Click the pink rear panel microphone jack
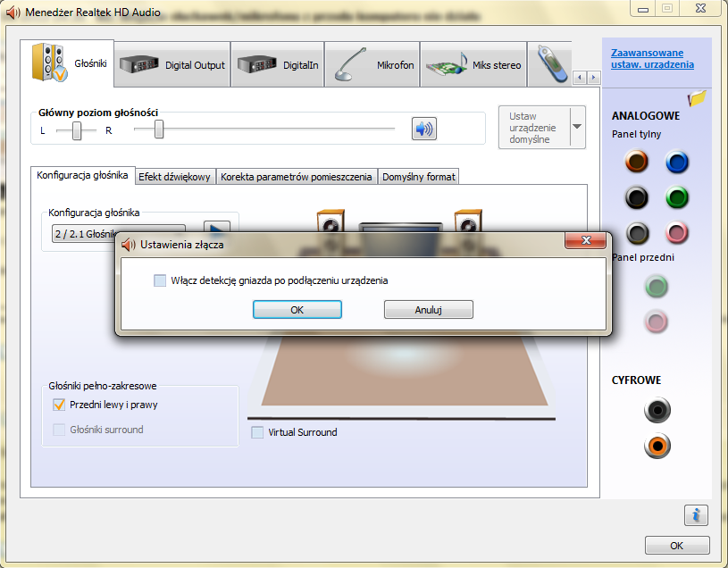 (x=677, y=233)
